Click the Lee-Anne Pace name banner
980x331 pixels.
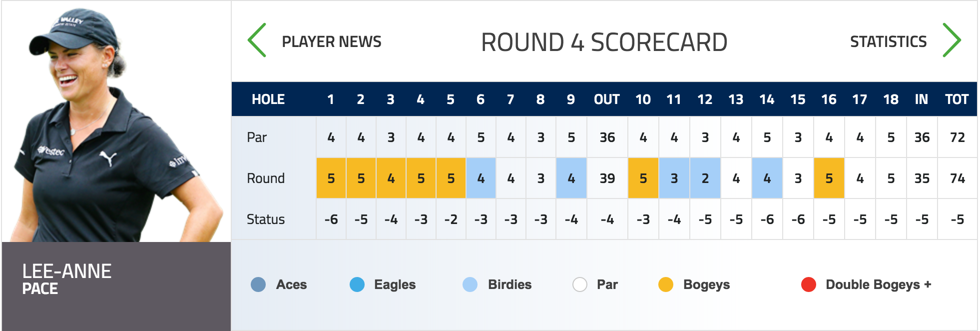116,285
